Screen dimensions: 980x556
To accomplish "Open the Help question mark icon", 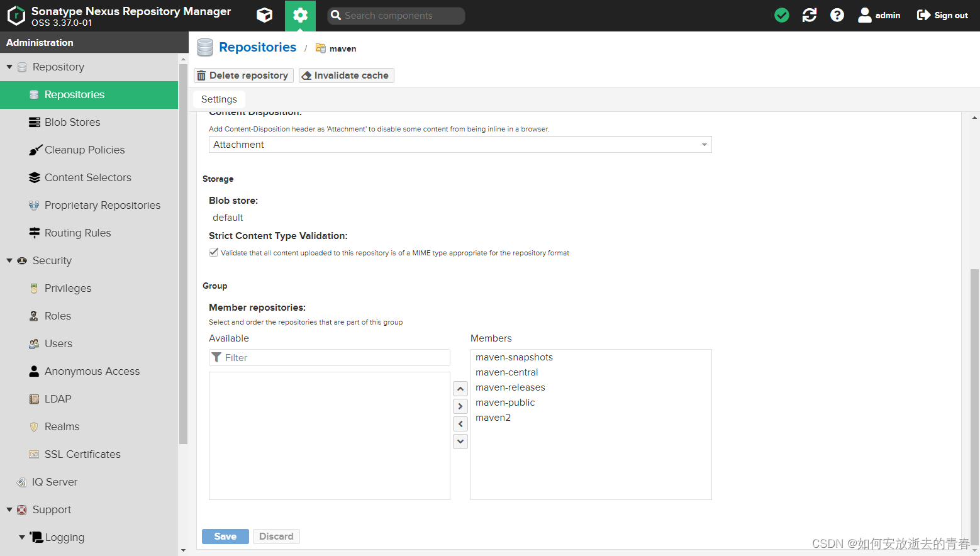I will coord(837,15).
